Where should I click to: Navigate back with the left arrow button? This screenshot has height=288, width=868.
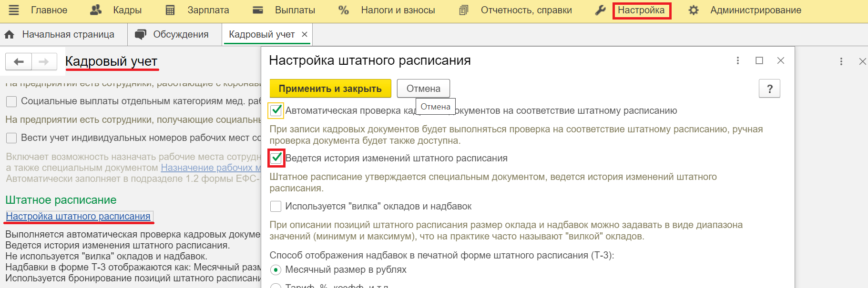tap(19, 61)
